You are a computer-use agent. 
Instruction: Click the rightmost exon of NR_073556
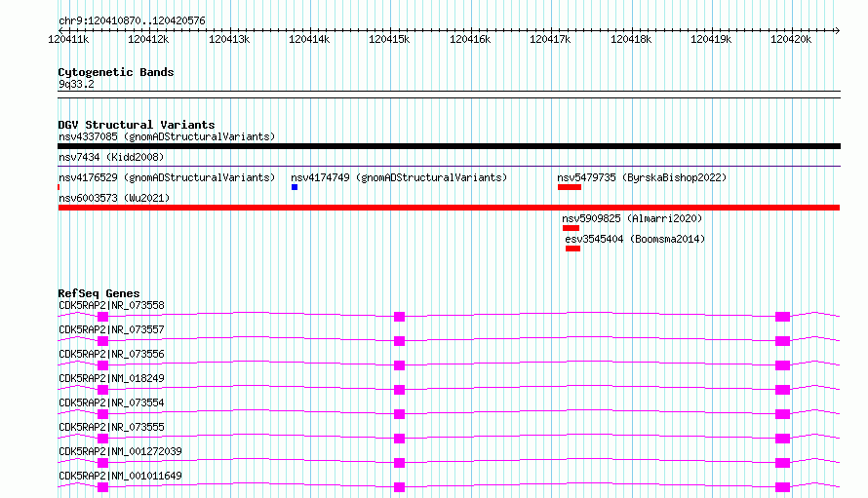click(x=783, y=365)
